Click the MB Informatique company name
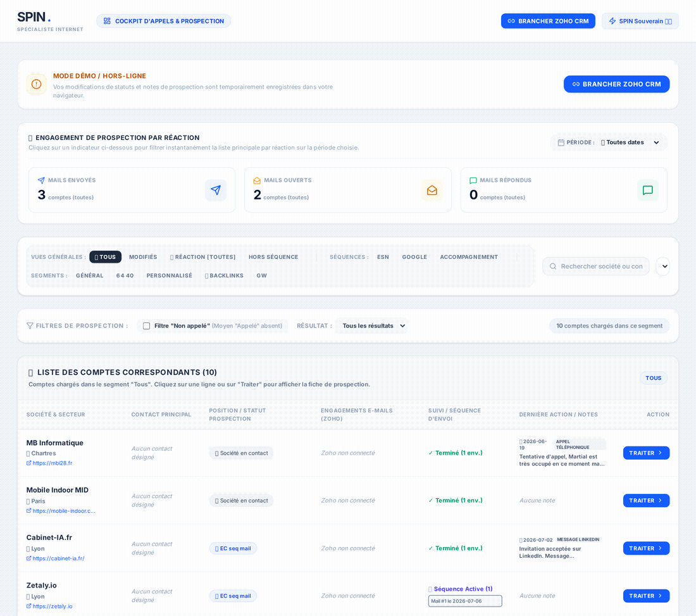 pyautogui.click(x=54, y=443)
